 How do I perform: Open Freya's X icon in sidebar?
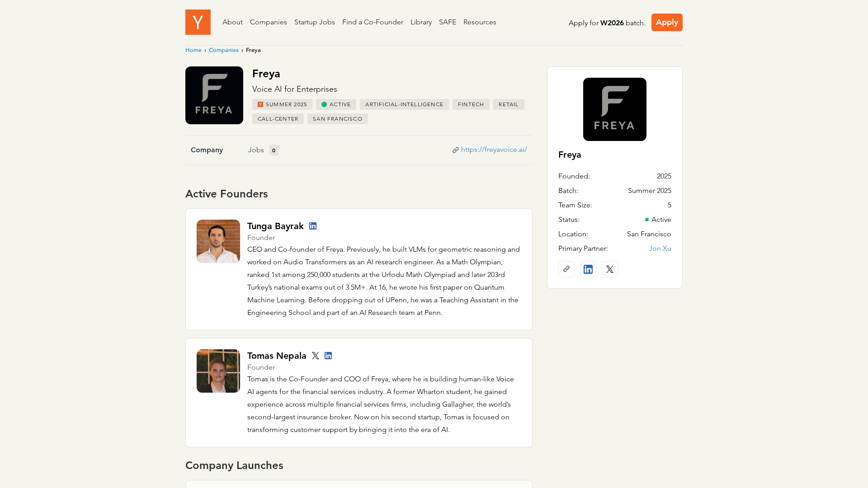610,269
